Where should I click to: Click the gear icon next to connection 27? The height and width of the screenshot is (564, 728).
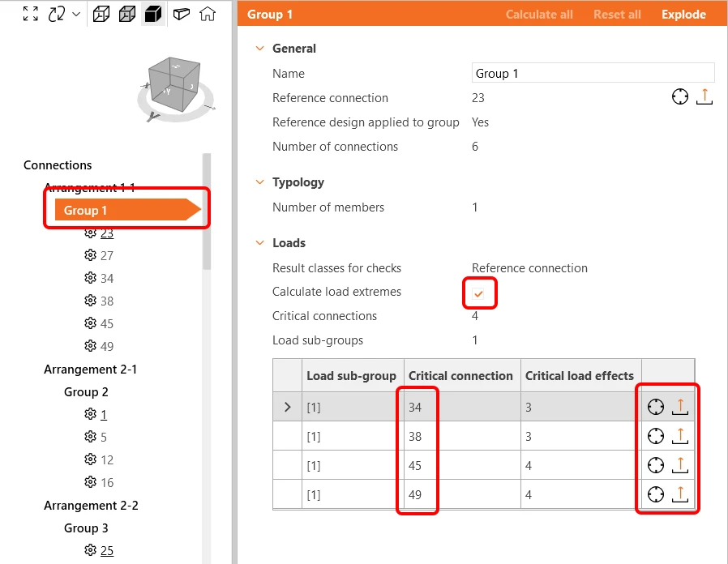tap(90, 254)
